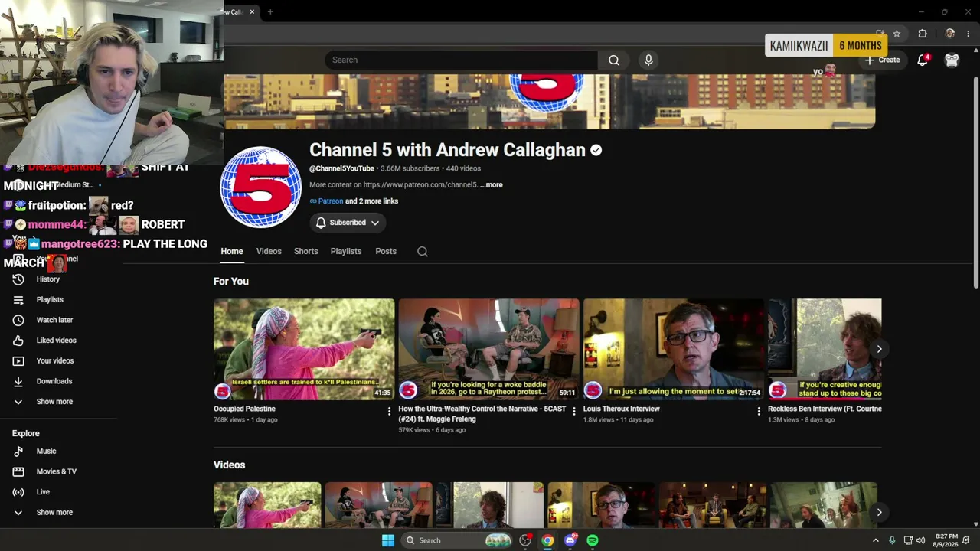Search within the channel using magnifier icon
This screenshot has height=551, width=980.
pos(423,252)
